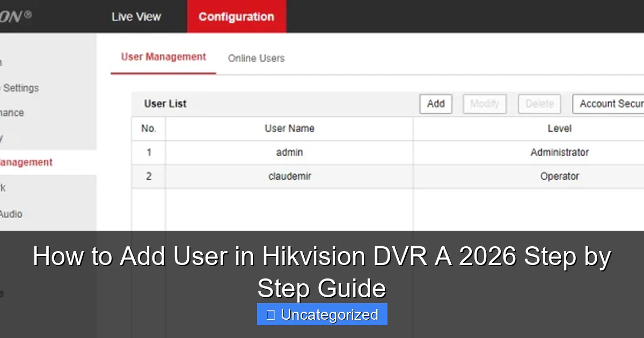The width and height of the screenshot is (644, 338).
Task: Open the Settings item in the sidebar
Action: 19,87
